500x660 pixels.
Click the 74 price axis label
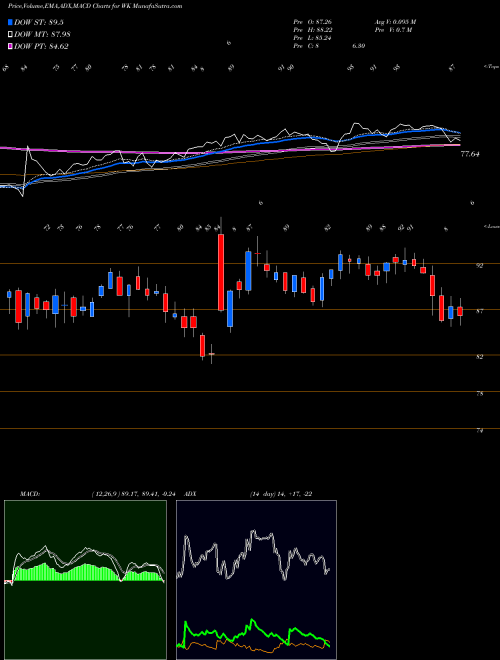tap(479, 431)
